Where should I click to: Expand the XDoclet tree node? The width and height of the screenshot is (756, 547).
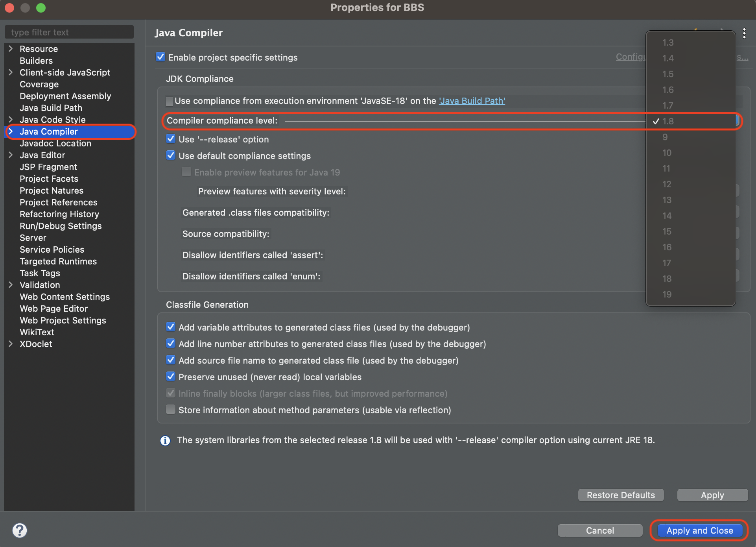pos(11,344)
